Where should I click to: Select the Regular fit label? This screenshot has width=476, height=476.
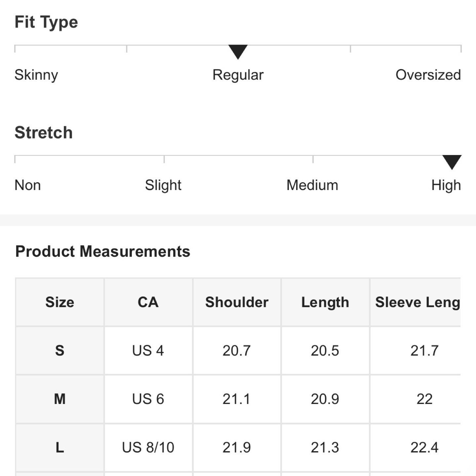[x=238, y=75]
